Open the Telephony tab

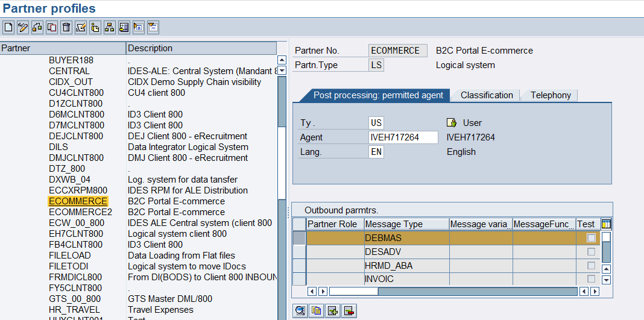point(551,95)
